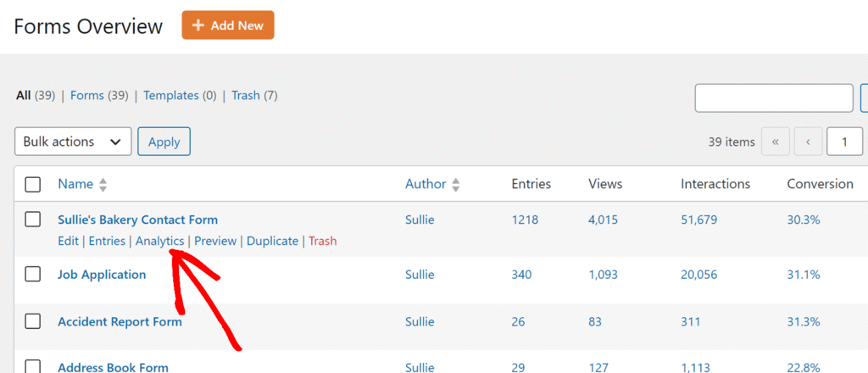Screen dimensions: 868x373
Task: Click the 4,015 views value
Action: (603, 220)
